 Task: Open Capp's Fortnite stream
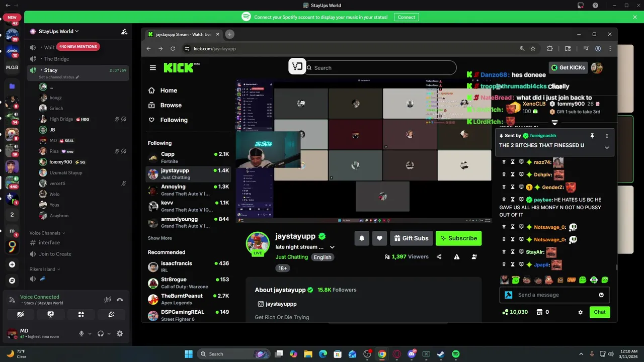pos(188,158)
